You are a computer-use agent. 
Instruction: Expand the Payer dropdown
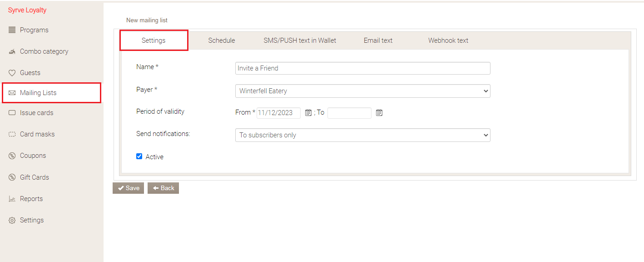[362, 91]
